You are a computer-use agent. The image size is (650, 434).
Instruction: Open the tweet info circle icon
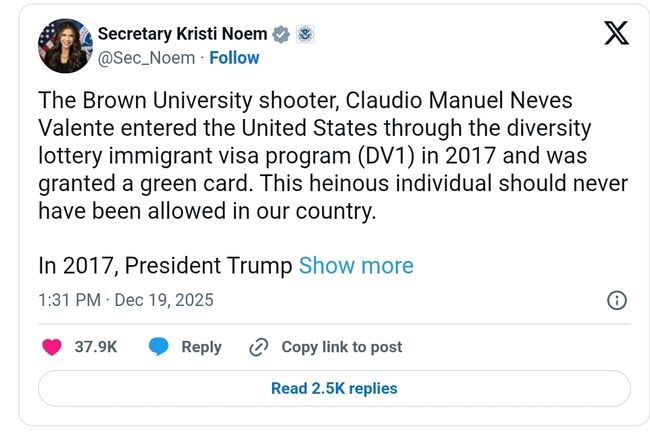(617, 300)
